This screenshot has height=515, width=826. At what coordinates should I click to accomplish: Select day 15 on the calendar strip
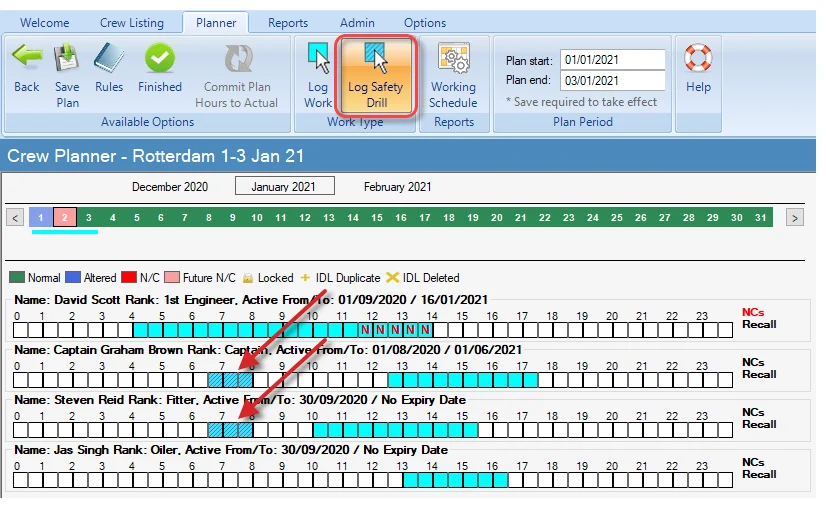click(376, 218)
